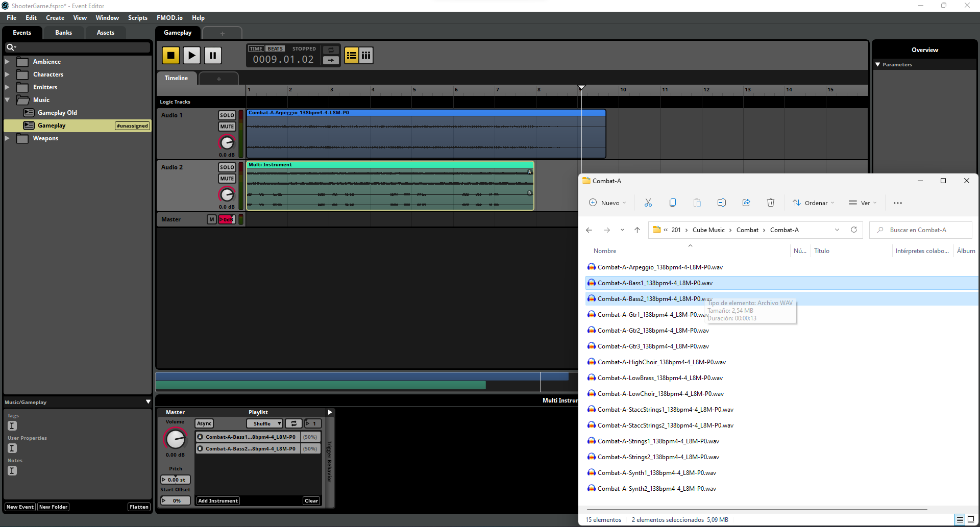This screenshot has height=527, width=980.
Task: Open Explorer's more options ellipsis
Action: (898, 203)
